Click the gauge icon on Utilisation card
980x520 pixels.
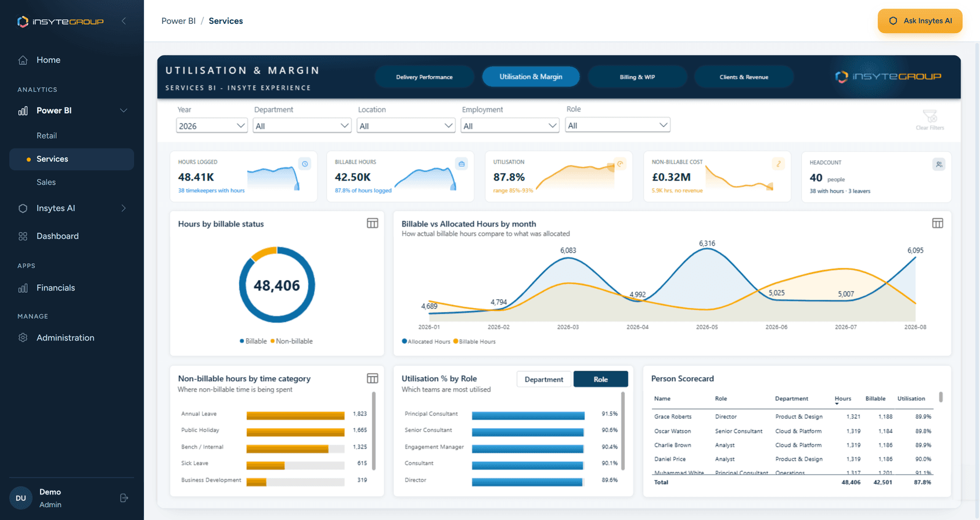[620, 164]
